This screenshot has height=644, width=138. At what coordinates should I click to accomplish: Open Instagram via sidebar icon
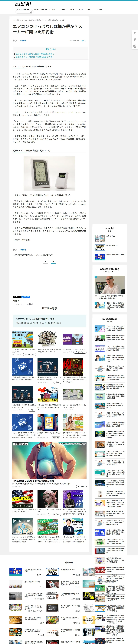tap(135, 46)
